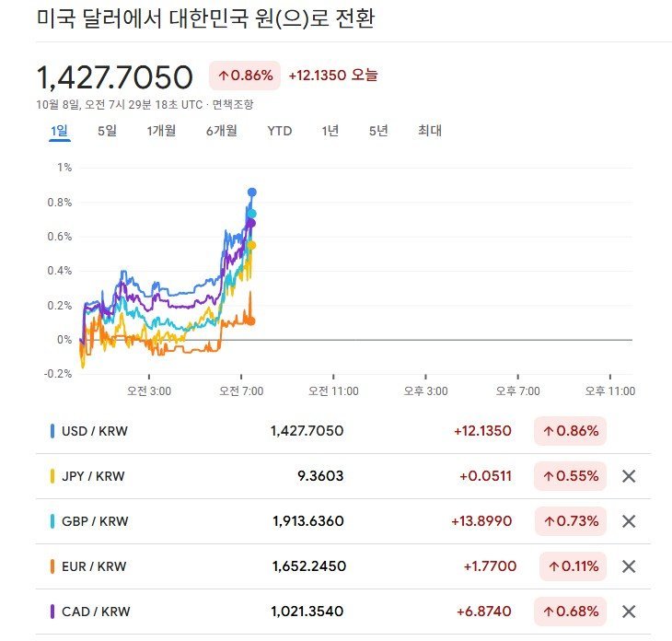Remove the CAD / KRW comparison with X
The height and width of the screenshot is (641, 672).
629,612
